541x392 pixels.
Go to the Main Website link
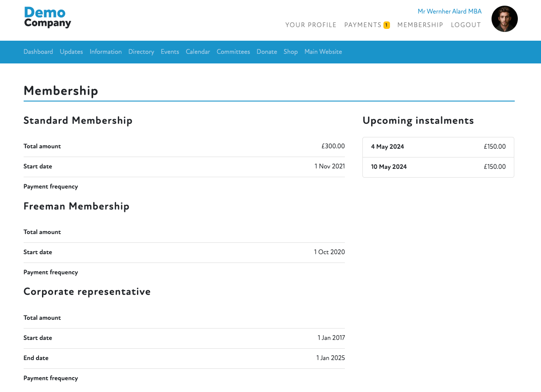pos(323,52)
